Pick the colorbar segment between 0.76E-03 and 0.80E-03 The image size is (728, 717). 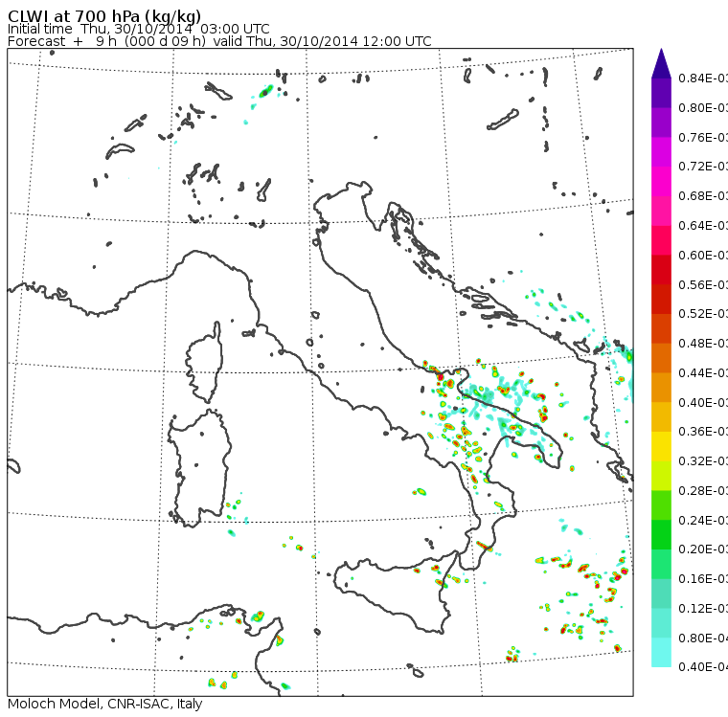(661, 123)
